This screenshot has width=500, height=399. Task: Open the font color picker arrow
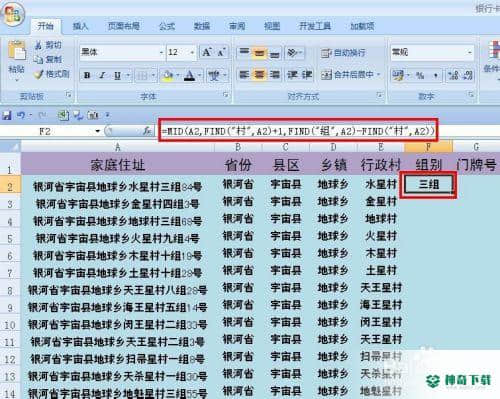click(199, 76)
